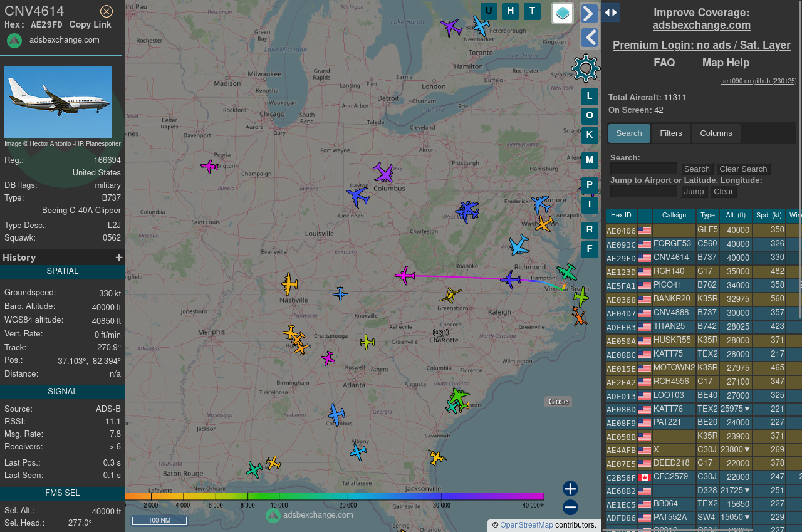
Task: Select the yellow aircraft icon near Savannah coast
Action: 437,457
